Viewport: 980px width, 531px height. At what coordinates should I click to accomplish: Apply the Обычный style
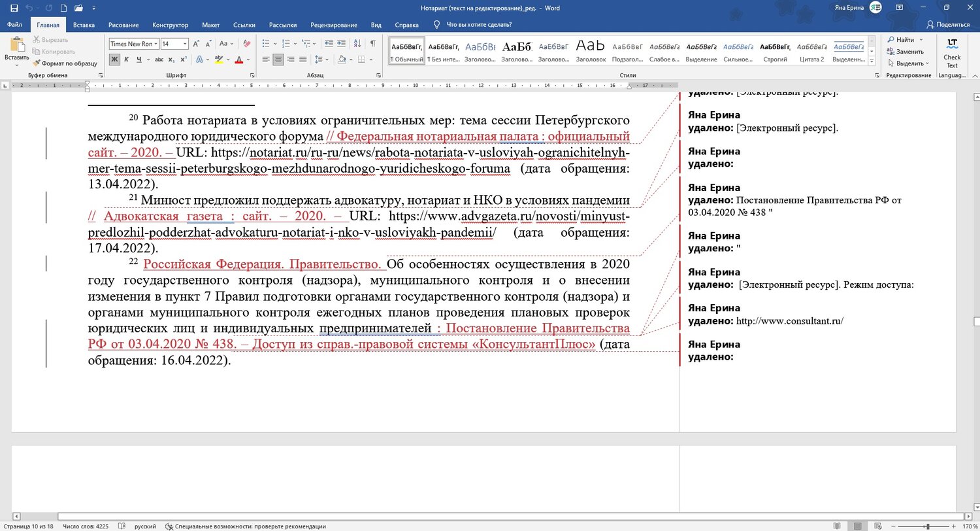406,52
